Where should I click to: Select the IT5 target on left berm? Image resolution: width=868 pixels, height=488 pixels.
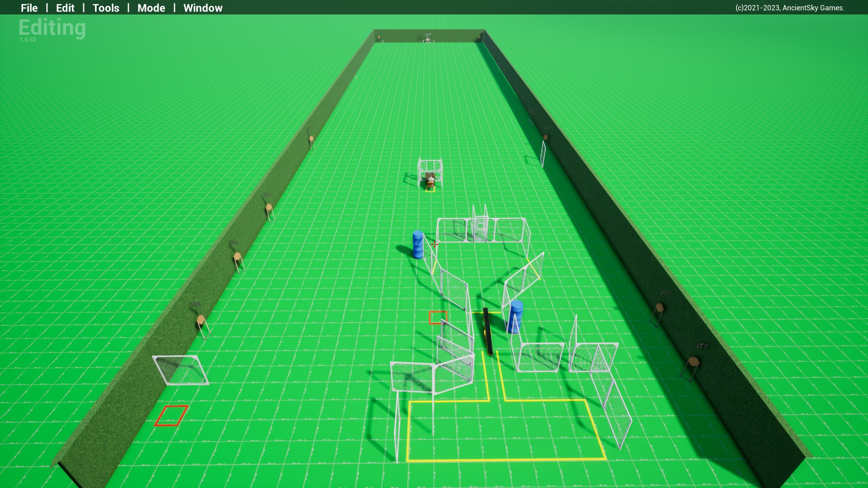(201, 320)
